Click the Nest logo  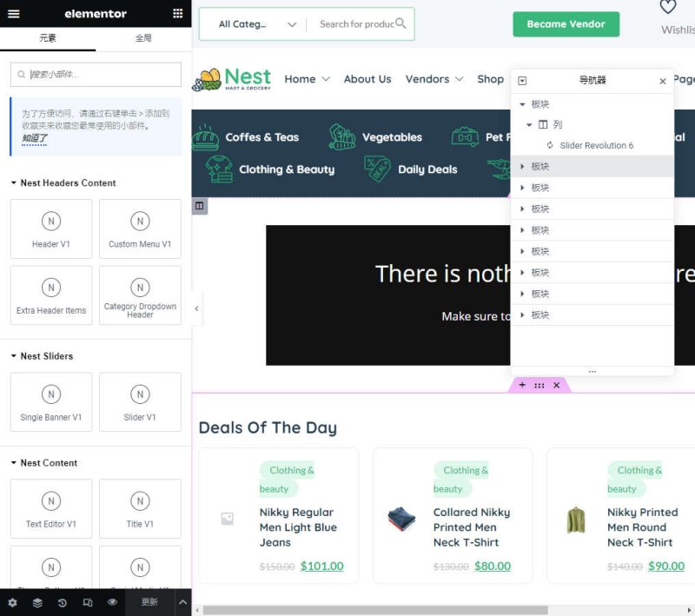[x=232, y=79]
